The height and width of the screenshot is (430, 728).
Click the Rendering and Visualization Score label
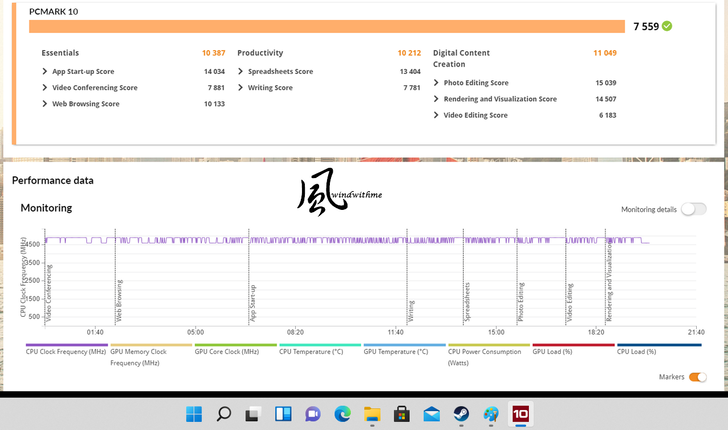(500, 99)
